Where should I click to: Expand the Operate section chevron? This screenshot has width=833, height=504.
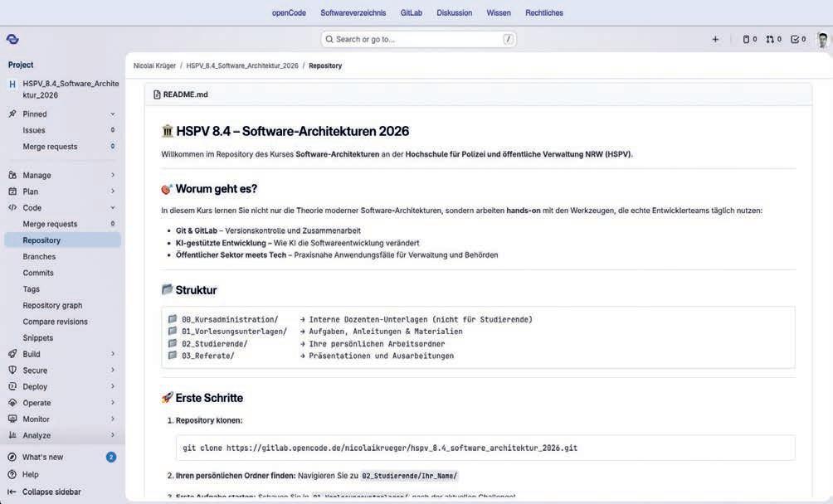coord(113,403)
